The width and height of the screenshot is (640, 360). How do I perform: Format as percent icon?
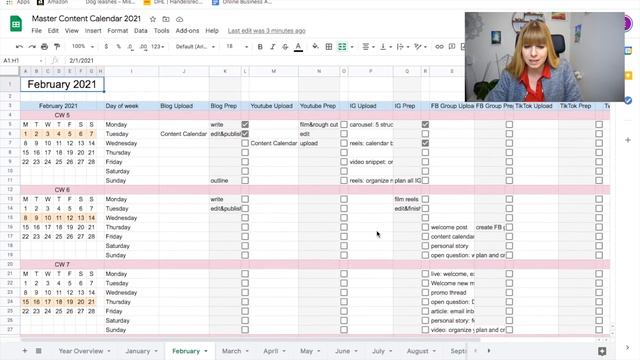(118, 47)
